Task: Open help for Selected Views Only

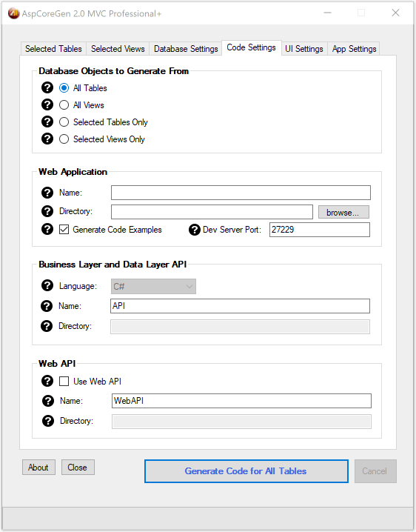Action: (47, 139)
